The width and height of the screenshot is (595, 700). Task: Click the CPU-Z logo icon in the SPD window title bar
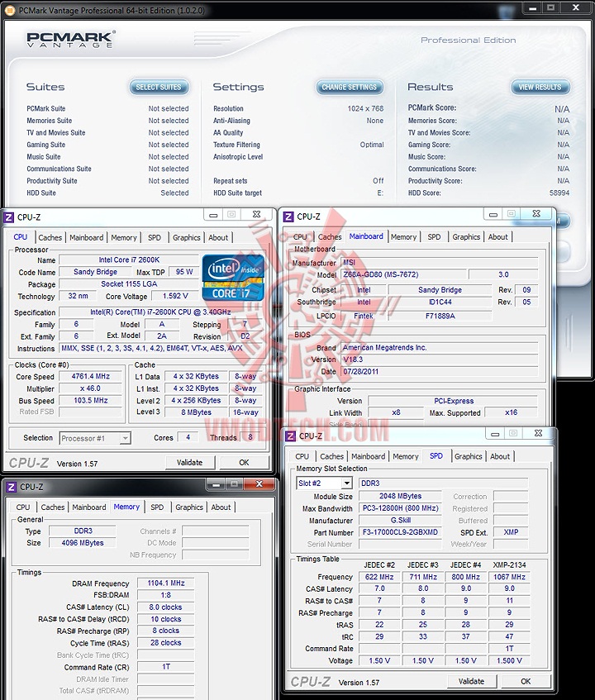click(x=291, y=436)
